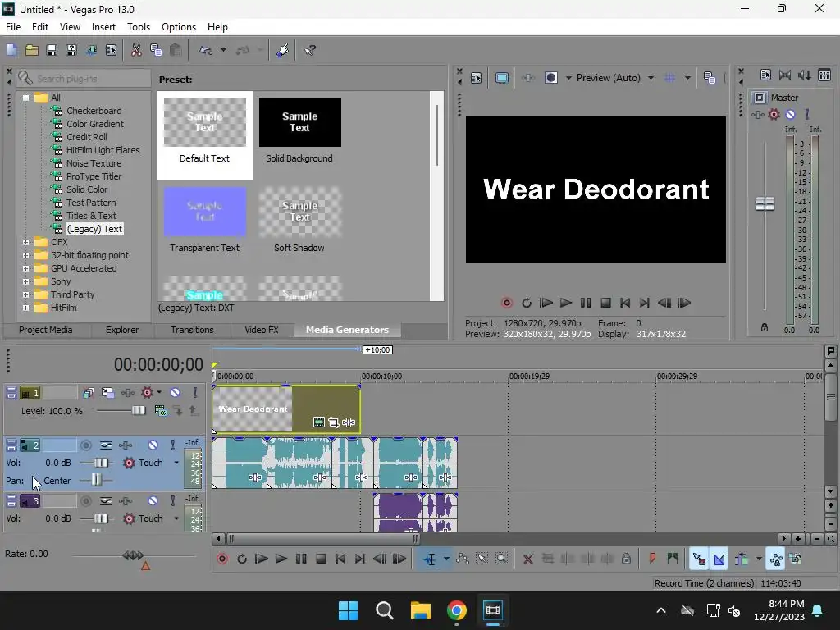Click the What's This help icon

click(x=310, y=50)
